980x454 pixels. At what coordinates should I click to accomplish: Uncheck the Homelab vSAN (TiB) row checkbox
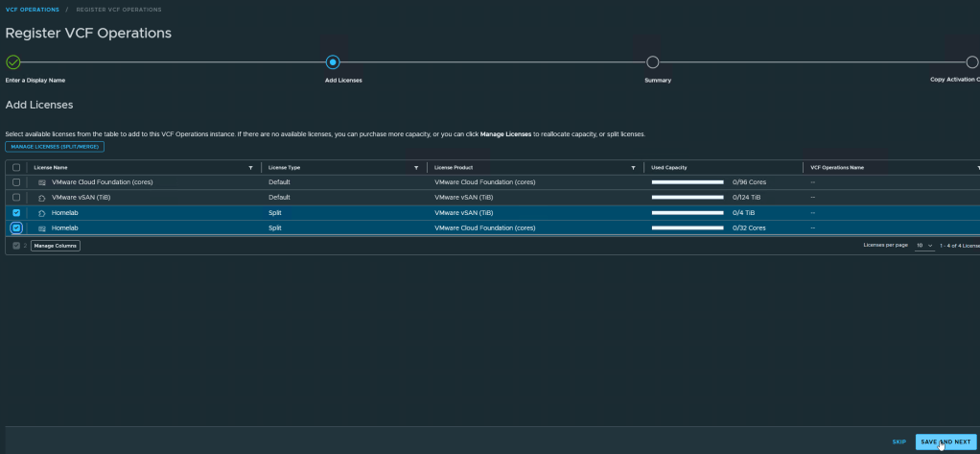(16, 213)
